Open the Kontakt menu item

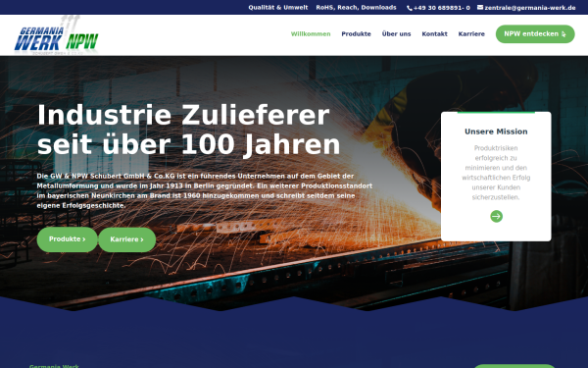click(x=434, y=34)
